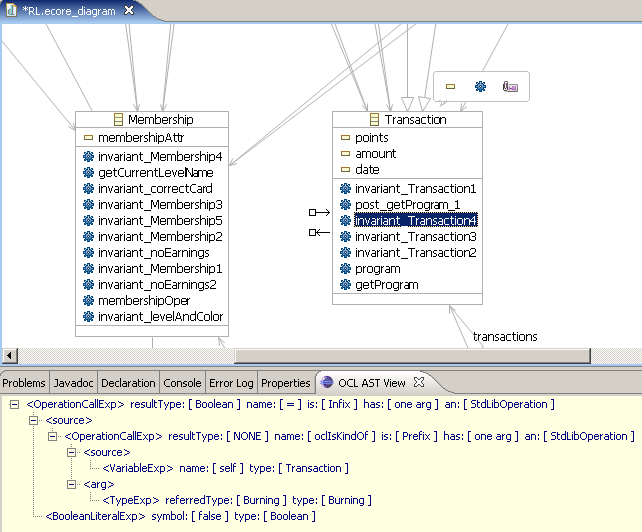642x532 pixels.
Task: Click attribute icon beside amount
Action: click(x=346, y=154)
